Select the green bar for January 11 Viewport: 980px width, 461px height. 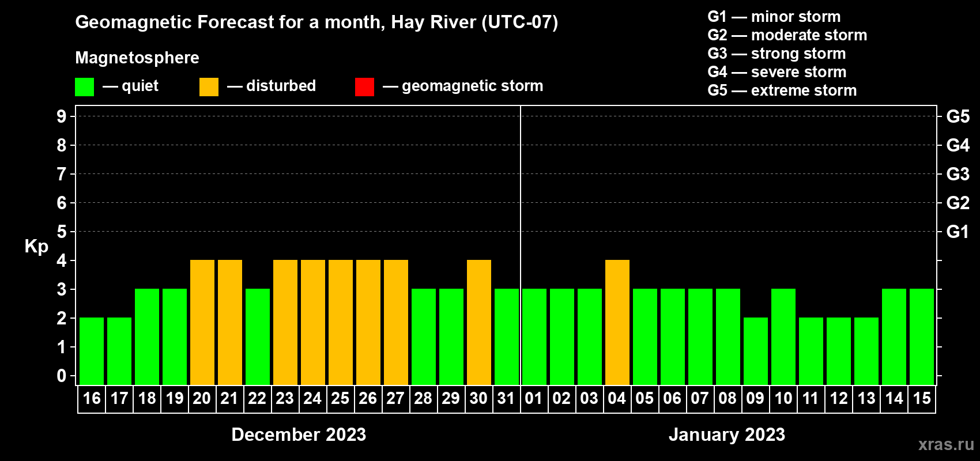(811, 351)
